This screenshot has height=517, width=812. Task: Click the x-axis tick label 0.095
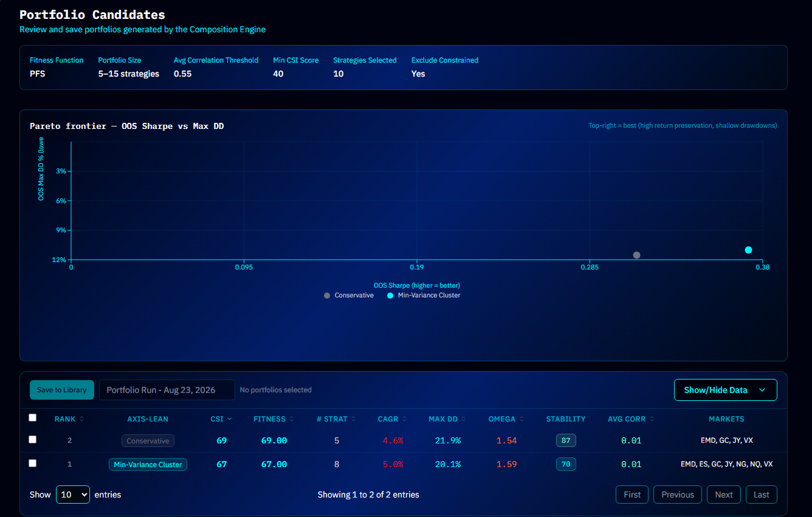click(x=244, y=267)
